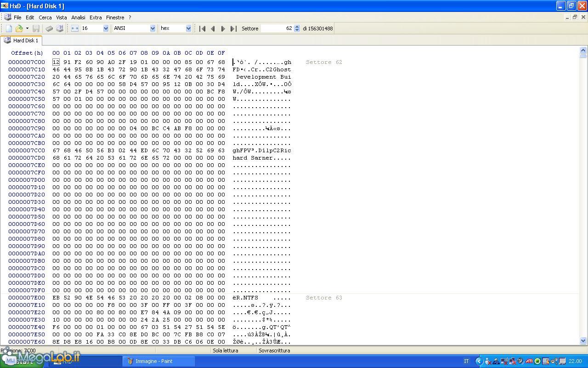Click offset label 0000007C00
Viewport: 588px width, 368px height.
(x=27, y=62)
